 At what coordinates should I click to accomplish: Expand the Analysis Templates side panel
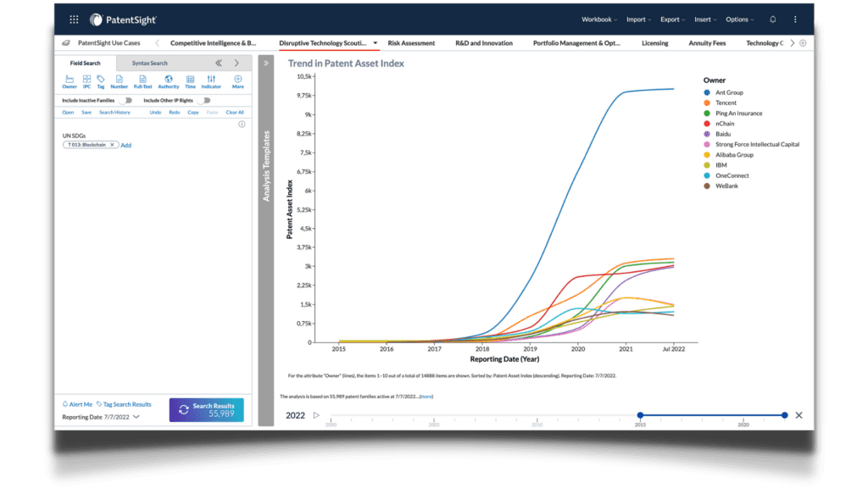tap(266, 63)
